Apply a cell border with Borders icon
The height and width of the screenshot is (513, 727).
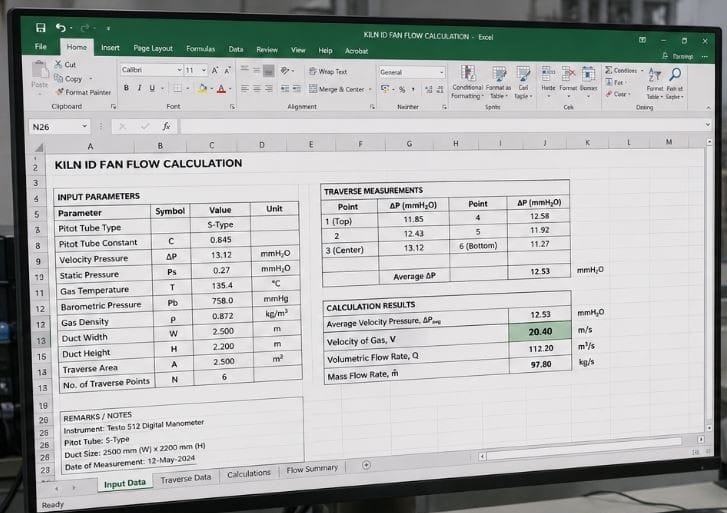click(177, 88)
